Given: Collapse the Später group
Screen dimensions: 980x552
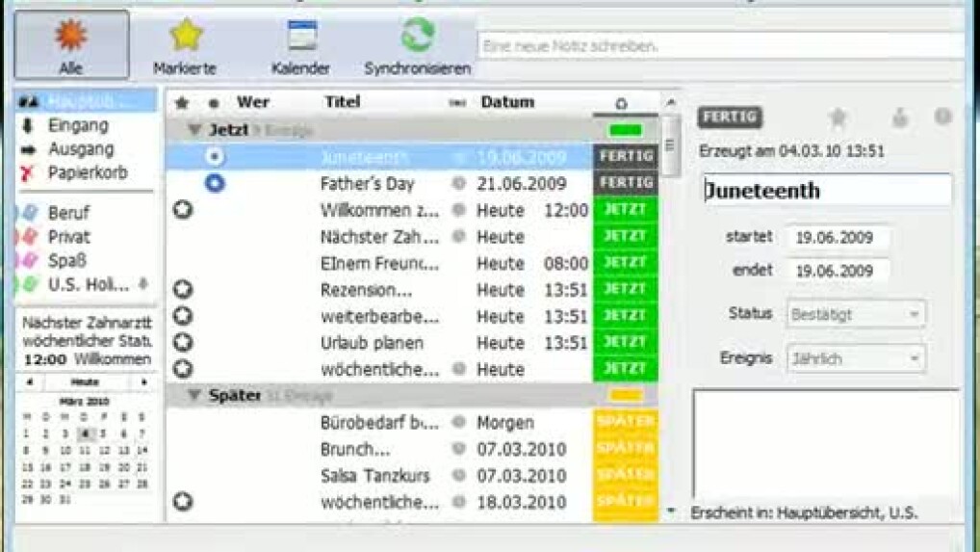Looking at the screenshot, I should click(194, 396).
